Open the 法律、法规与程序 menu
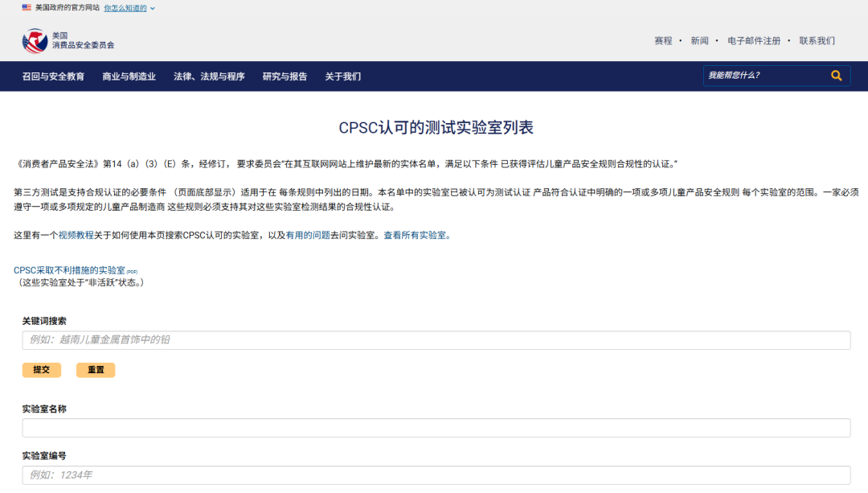This screenshot has width=868, height=493. (x=209, y=76)
